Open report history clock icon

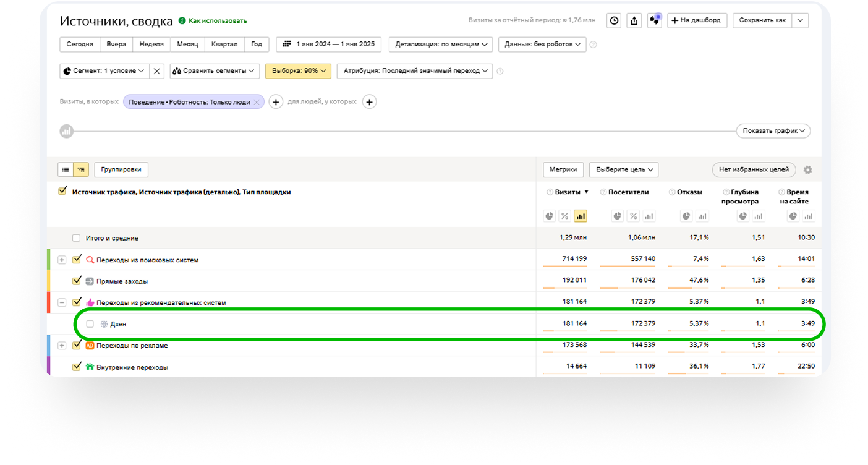tap(614, 20)
